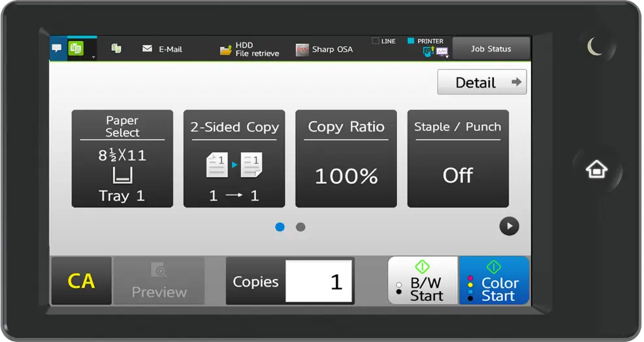644x342 pixels.
Task: Tap the HDD File retrieve folder icon
Action: pyautogui.click(x=226, y=50)
